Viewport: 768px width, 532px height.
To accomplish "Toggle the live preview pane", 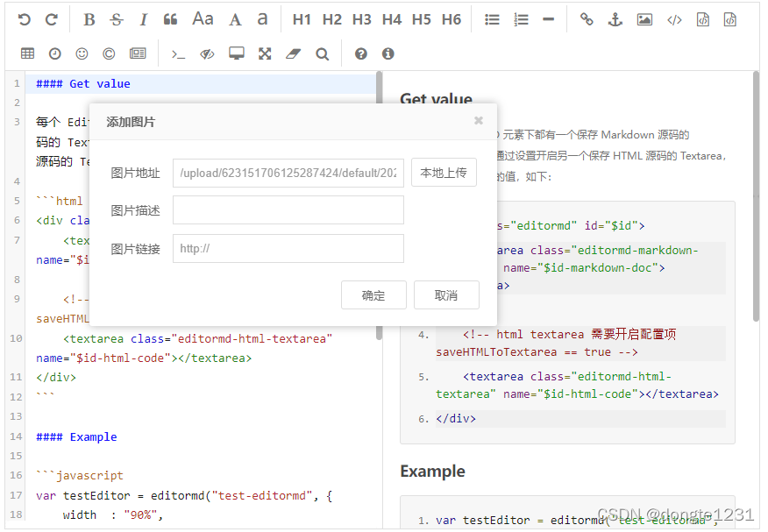I will 207,53.
